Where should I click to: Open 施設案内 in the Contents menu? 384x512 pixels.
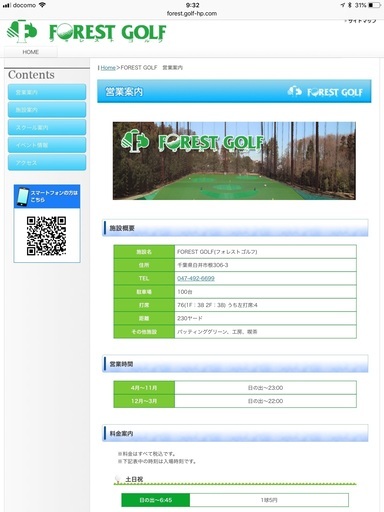coord(47,109)
